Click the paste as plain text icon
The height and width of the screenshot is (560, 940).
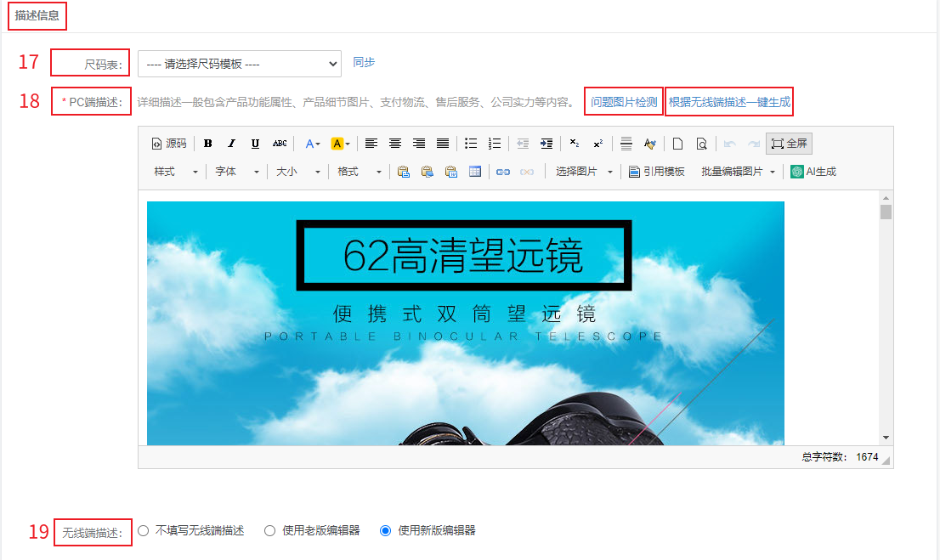[428, 172]
